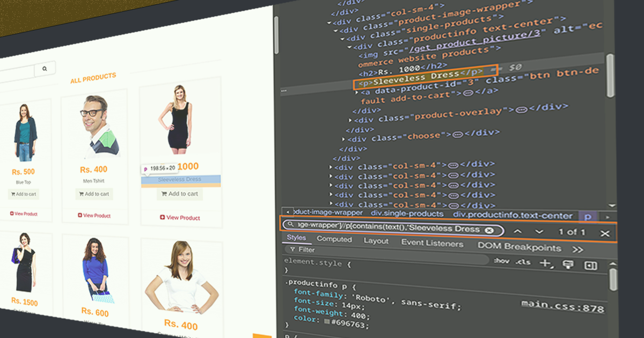Close the DevTools find bar
Viewport: 644px width, 338px height.
604,233
